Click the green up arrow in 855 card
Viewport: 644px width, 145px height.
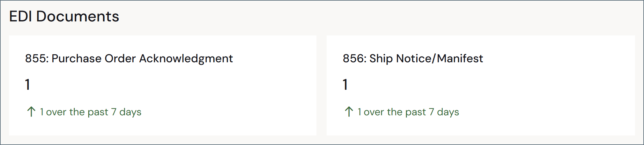(x=31, y=112)
